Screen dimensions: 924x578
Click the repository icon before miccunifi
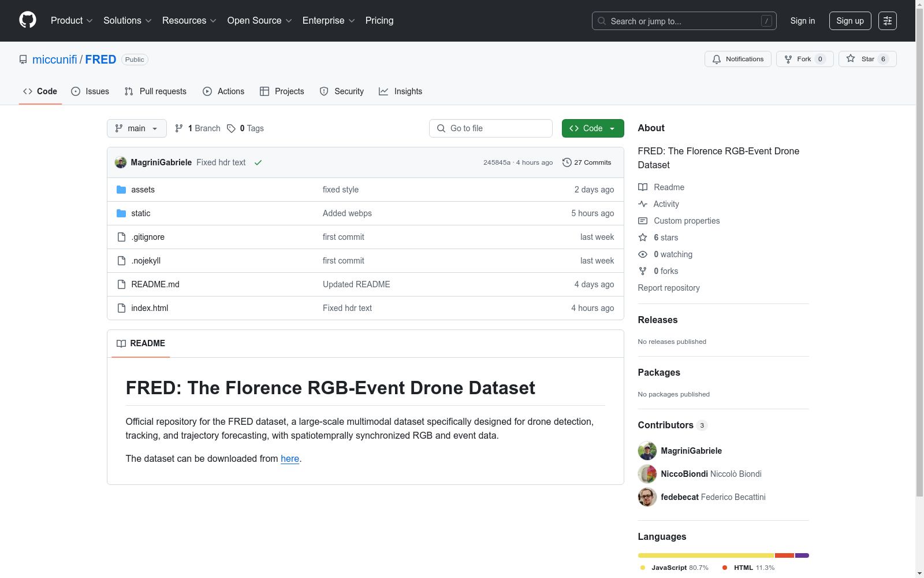[x=23, y=60]
